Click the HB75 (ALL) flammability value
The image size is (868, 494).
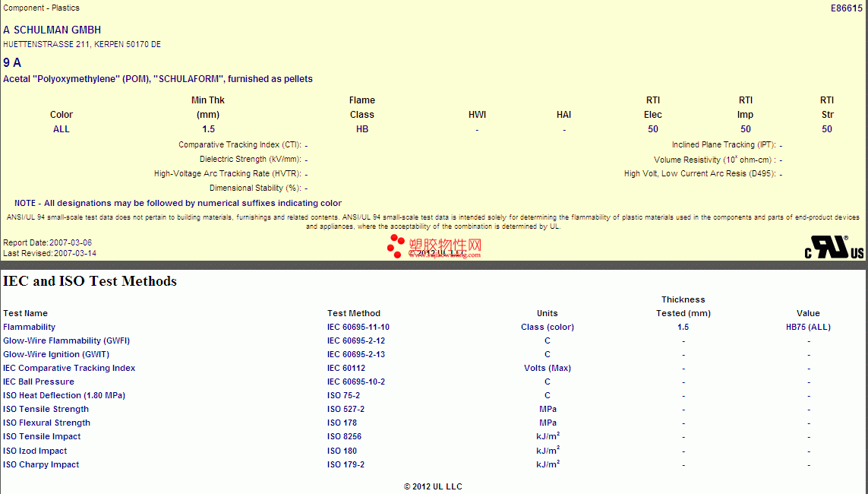tap(808, 328)
